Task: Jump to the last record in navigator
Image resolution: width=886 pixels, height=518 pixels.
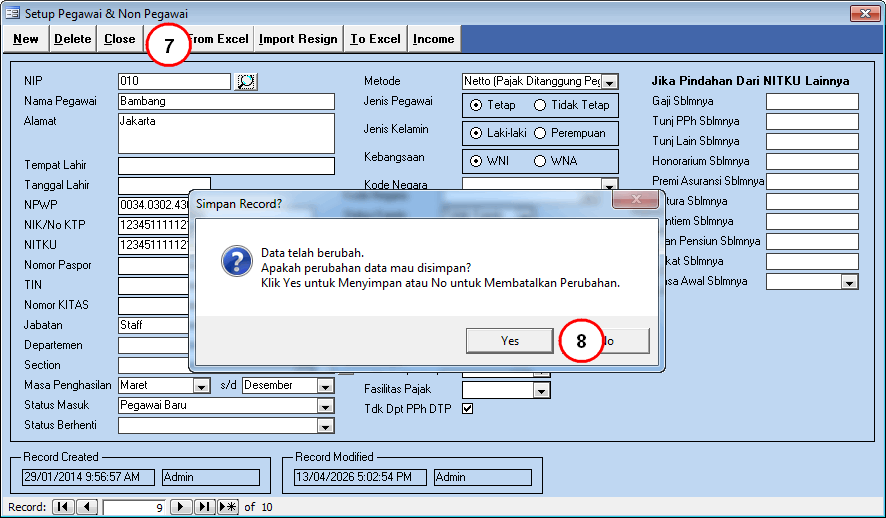Action: (x=204, y=507)
